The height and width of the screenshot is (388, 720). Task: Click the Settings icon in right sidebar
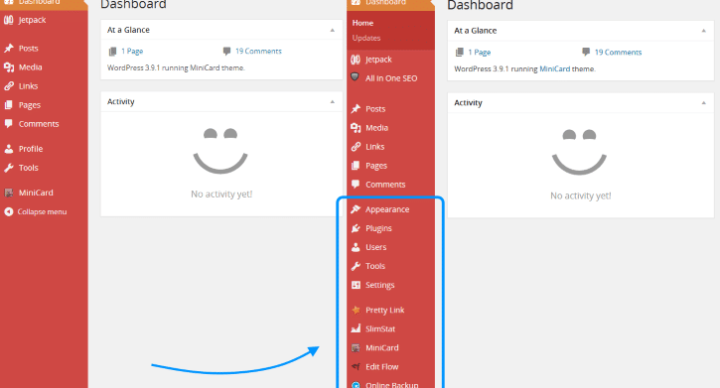tap(355, 285)
